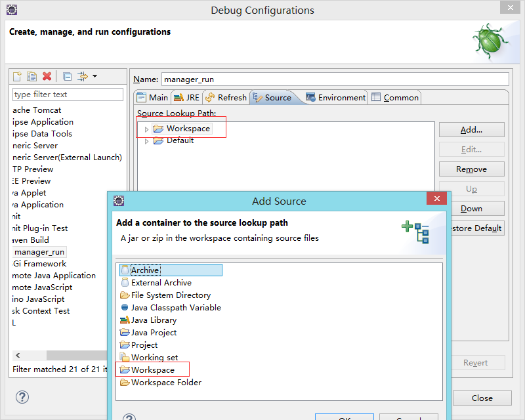Click the Remove button

pyautogui.click(x=471, y=169)
